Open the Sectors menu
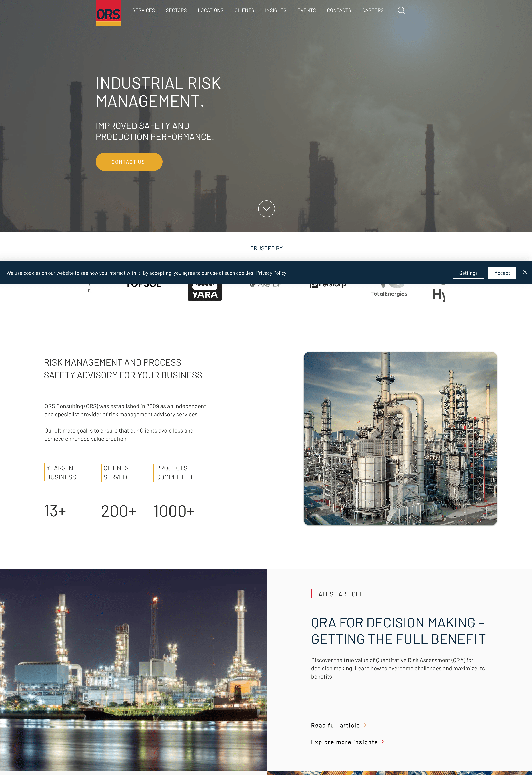This screenshot has width=532, height=775. (x=176, y=10)
